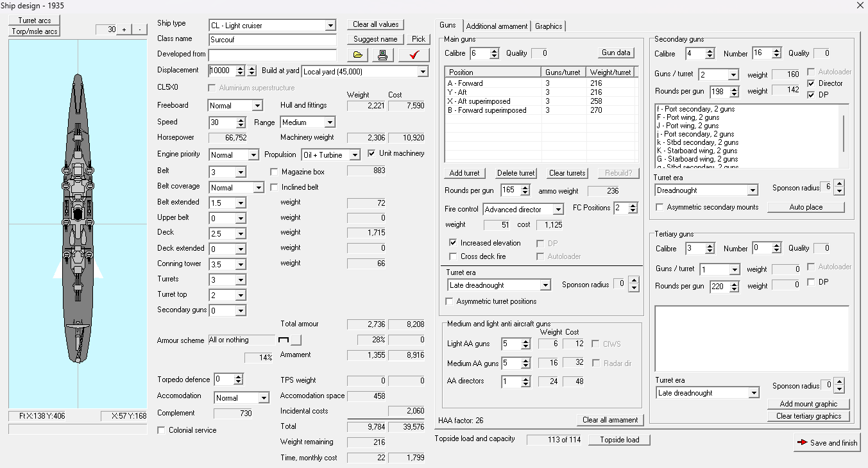This screenshot has height=468, width=868.
Task: Click Clear turrets button
Action: [x=567, y=173]
